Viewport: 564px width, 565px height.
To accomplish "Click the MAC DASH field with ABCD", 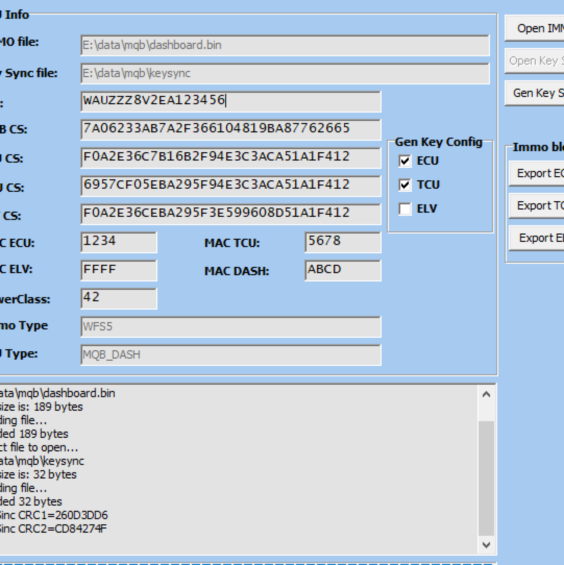I will (343, 270).
